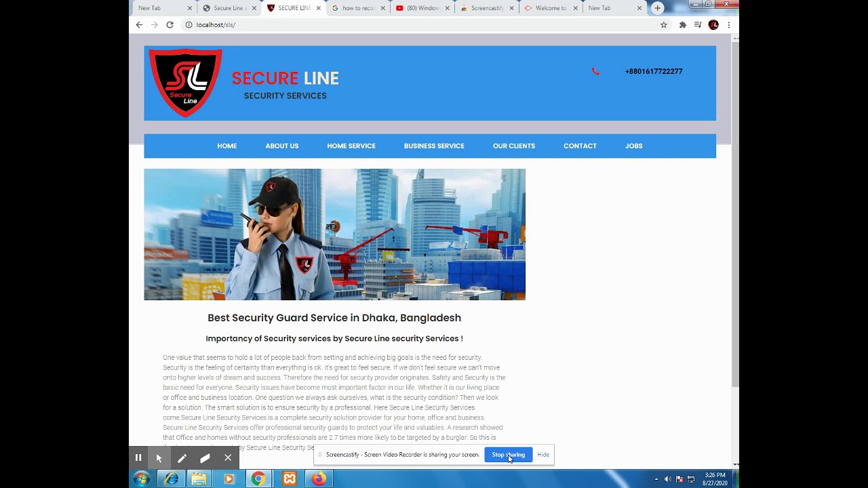Click the taskbar clock showing 3:26 PM
This screenshot has height=488, width=868.
coord(715,479)
